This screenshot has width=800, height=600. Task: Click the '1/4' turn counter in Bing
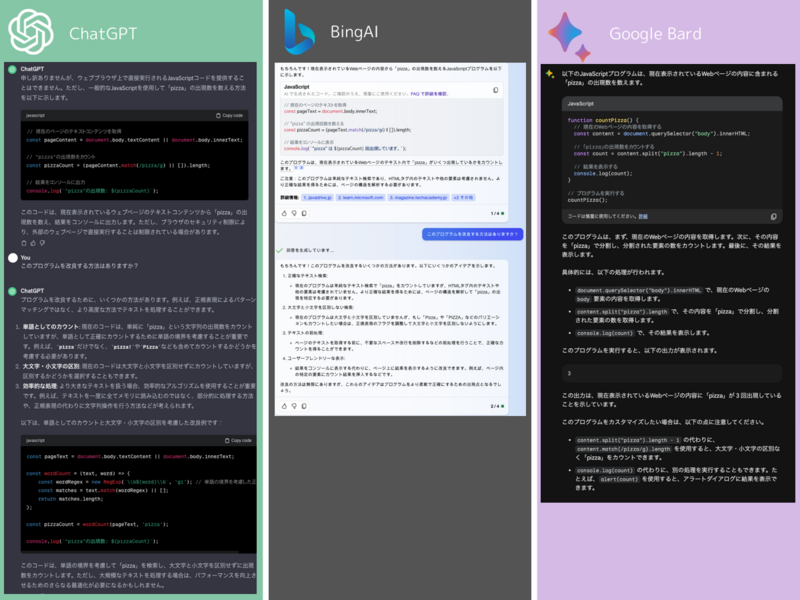pyautogui.click(x=497, y=213)
